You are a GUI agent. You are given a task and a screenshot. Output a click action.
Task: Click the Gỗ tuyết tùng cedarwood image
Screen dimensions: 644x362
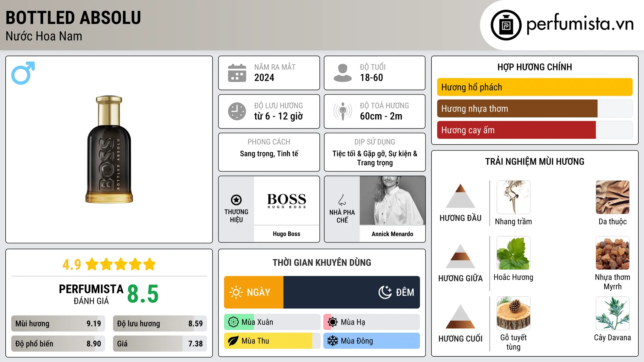pyautogui.click(x=514, y=313)
